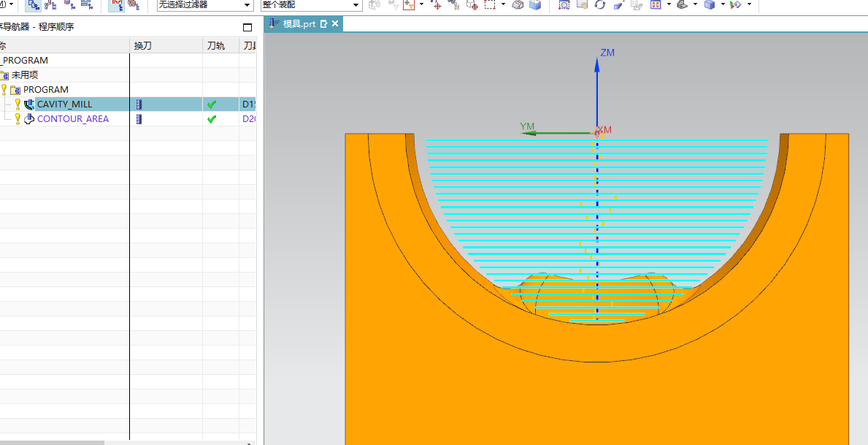Click the 刀轨 column header

(216, 46)
